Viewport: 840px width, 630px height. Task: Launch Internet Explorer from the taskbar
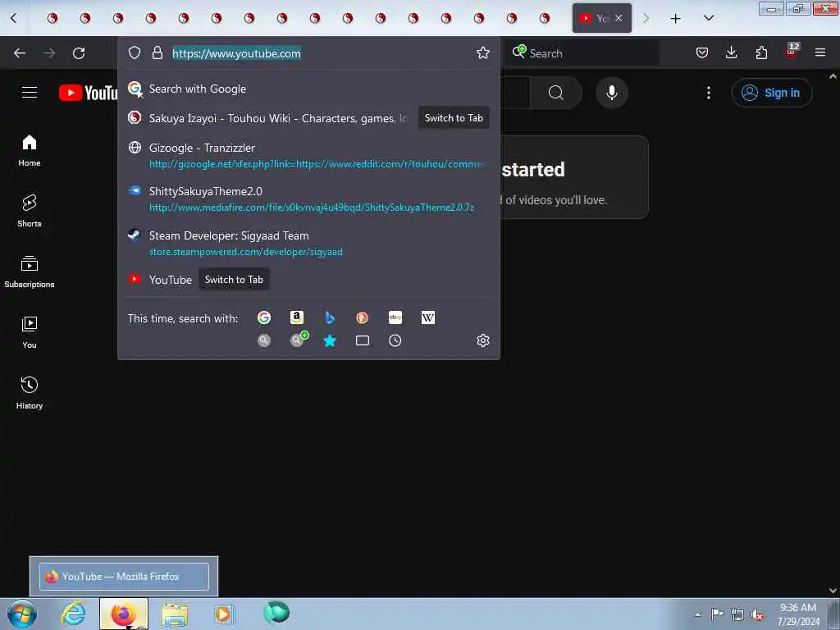point(73,614)
